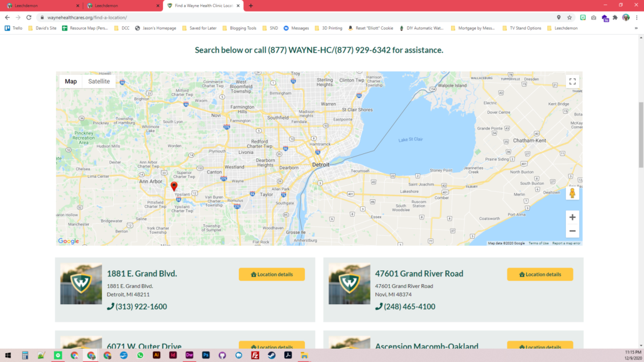Image resolution: width=644 pixels, height=362 pixels.
Task: Open the Chrome profile avatar
Action: click(x=626, y=18)
